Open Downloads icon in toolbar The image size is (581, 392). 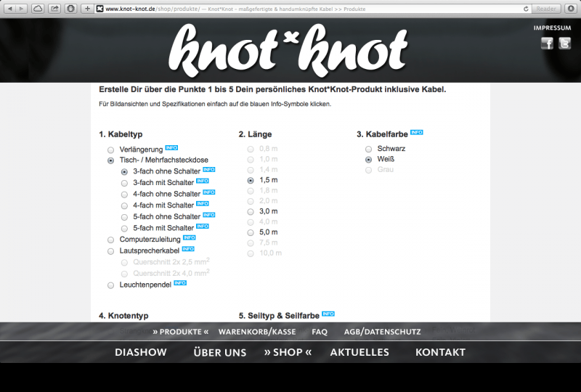[x=571, y=9]
